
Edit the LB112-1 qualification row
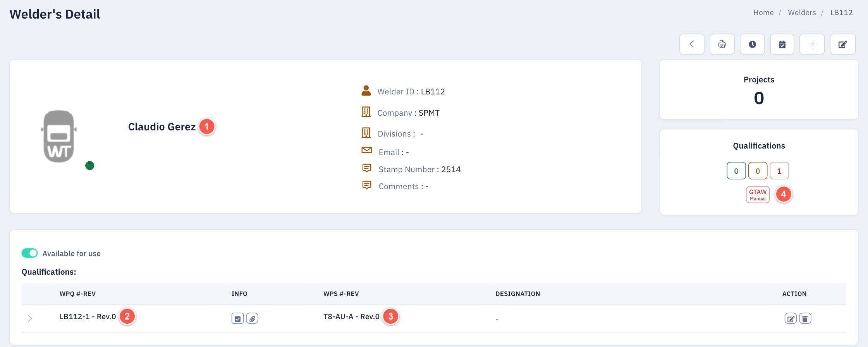(x=791, y=318)
